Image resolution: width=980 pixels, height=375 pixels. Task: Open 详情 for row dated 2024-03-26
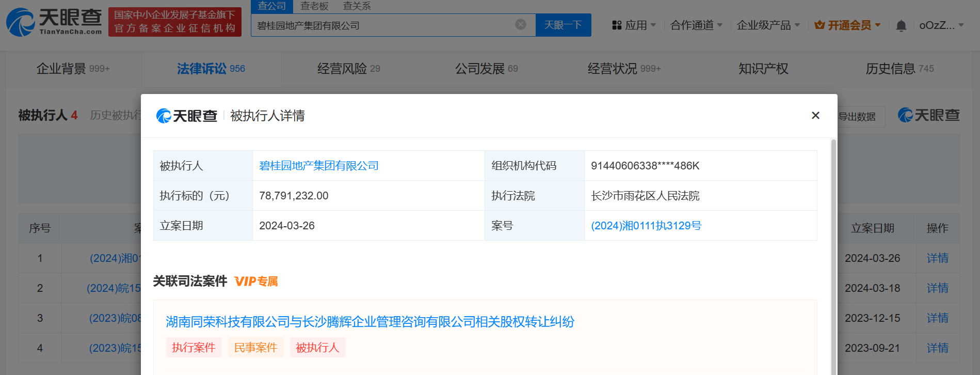937,258
